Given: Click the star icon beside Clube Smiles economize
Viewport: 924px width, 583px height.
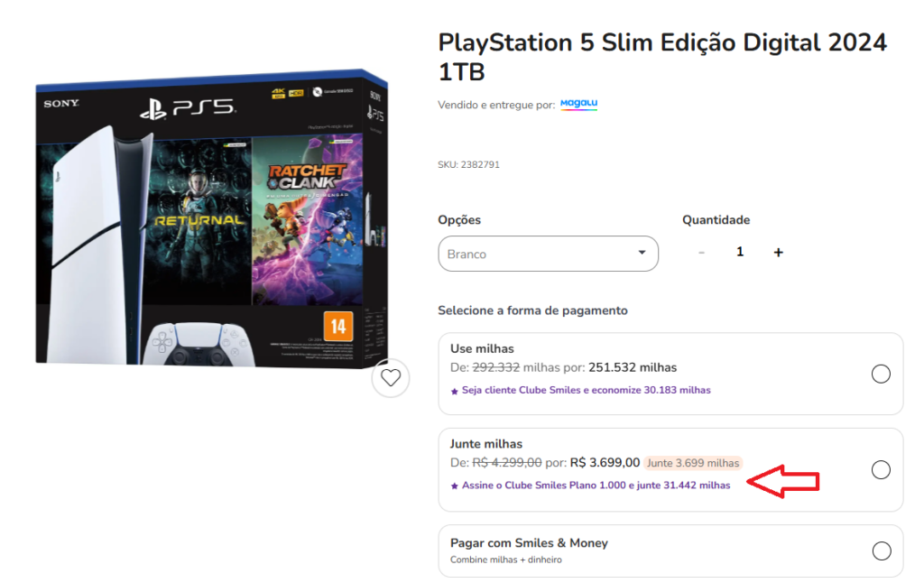Looking at the screenshot, I should [455, 391].
